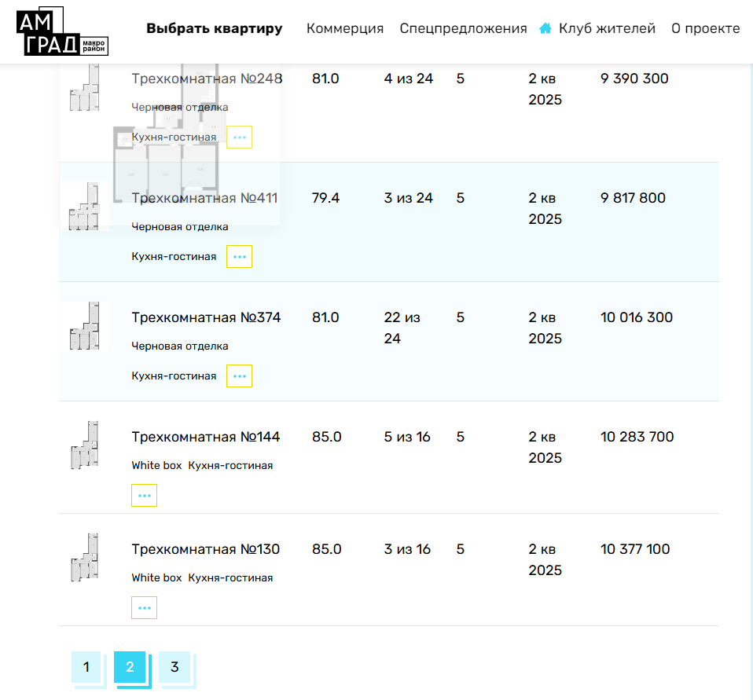Expand more tags for apartment №130
This screenshot has height=700, width=753.
click(144, 608)
